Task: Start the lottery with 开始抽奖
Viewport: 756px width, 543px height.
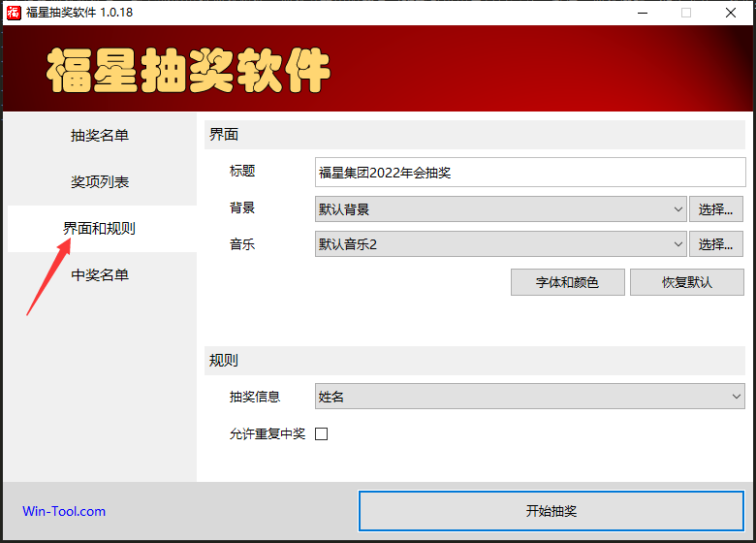Action: tap(551, 511)
